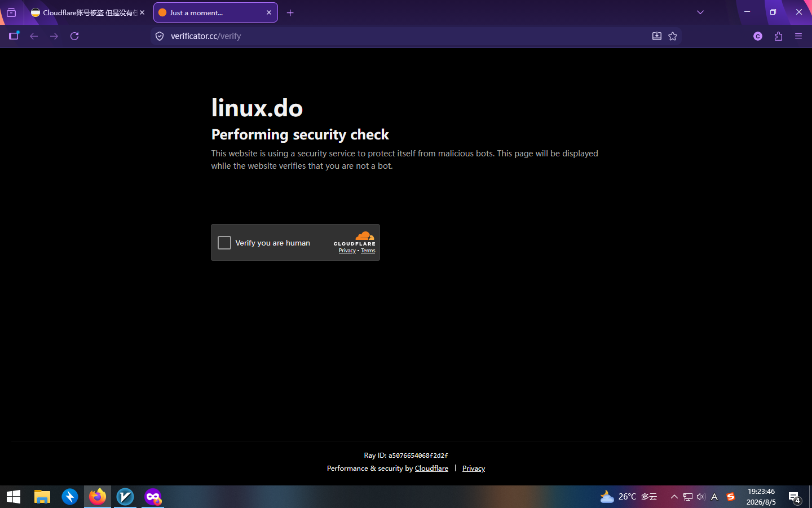Restore down the browser window

(x=773, y=12)
